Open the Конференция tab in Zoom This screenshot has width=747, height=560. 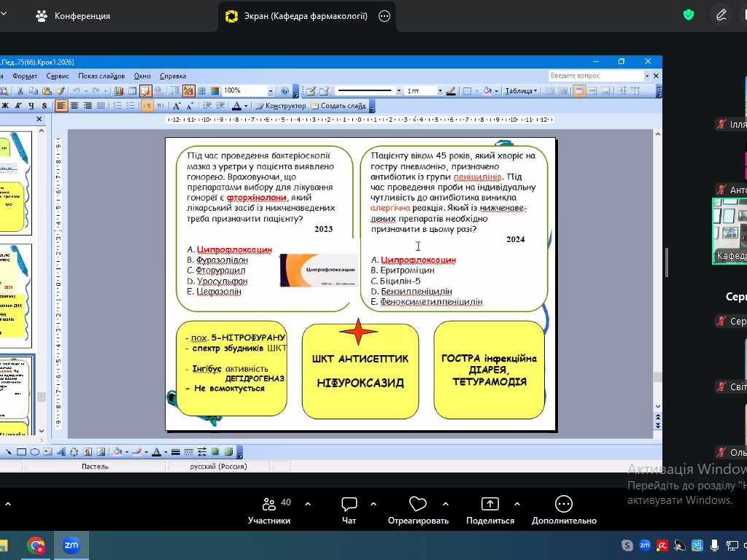click(x=73, y=16)
